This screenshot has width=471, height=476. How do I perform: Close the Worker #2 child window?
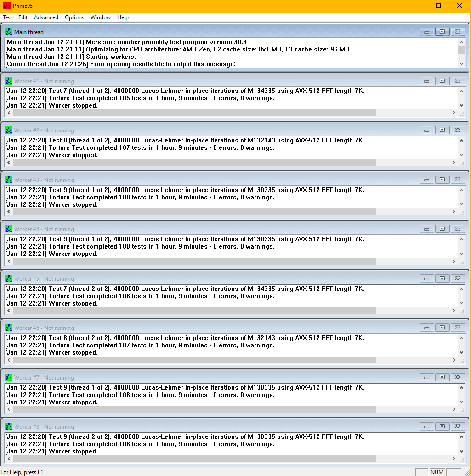point(458,130)
